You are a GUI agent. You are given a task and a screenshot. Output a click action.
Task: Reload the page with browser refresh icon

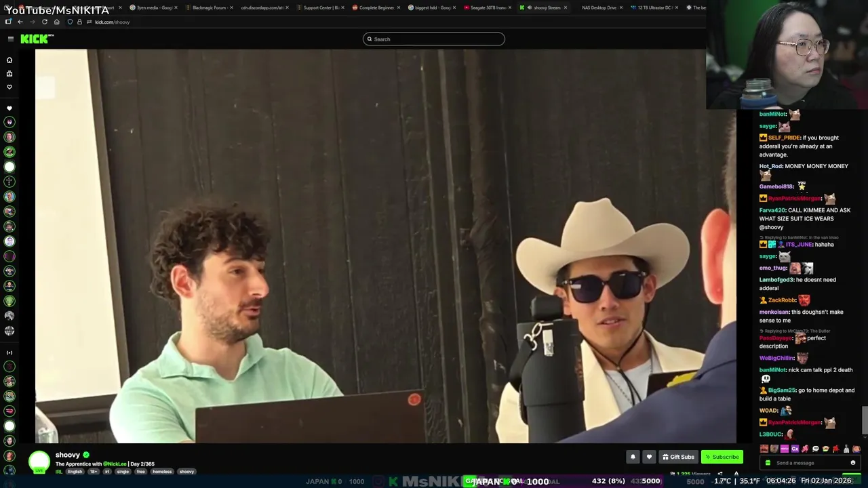point(45,22)
